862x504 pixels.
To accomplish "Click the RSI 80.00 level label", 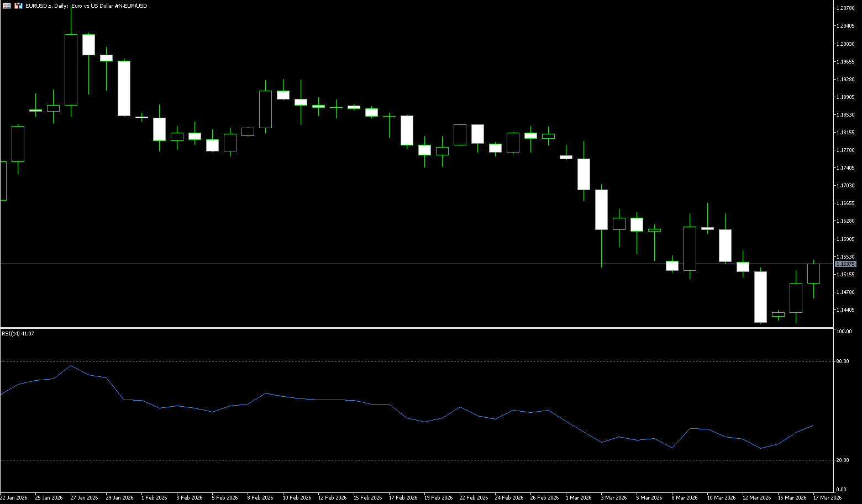I will [843, 361].
